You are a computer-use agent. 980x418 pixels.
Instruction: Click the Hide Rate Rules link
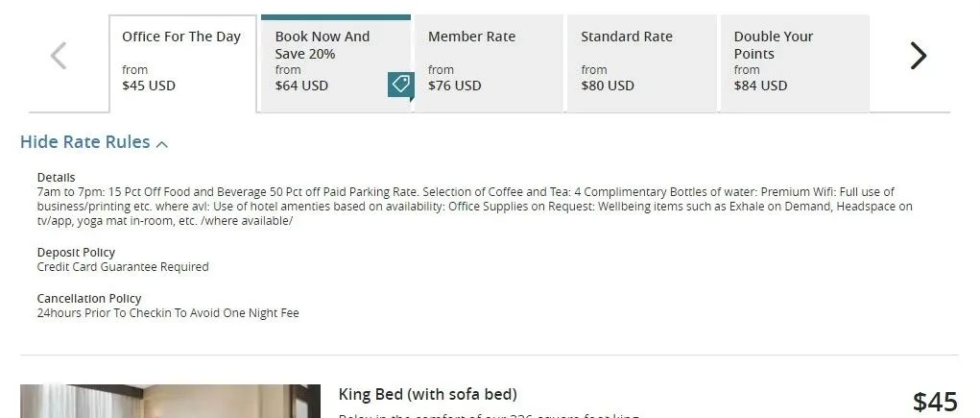[85, 142]
